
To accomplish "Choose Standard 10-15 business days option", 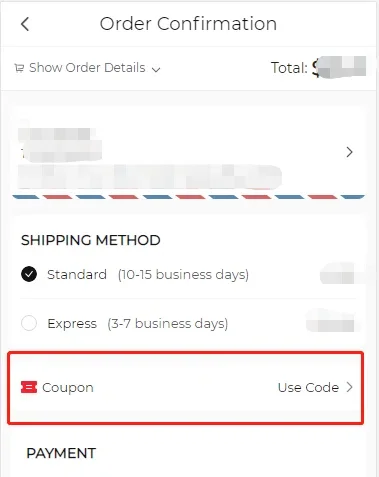I will pos(188,274).
